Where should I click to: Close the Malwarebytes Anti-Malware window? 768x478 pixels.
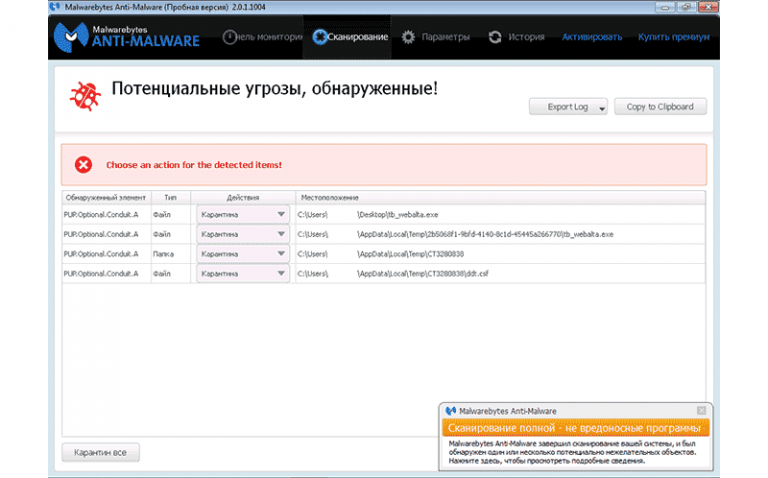pyautogui.click(x=708, y=7)
